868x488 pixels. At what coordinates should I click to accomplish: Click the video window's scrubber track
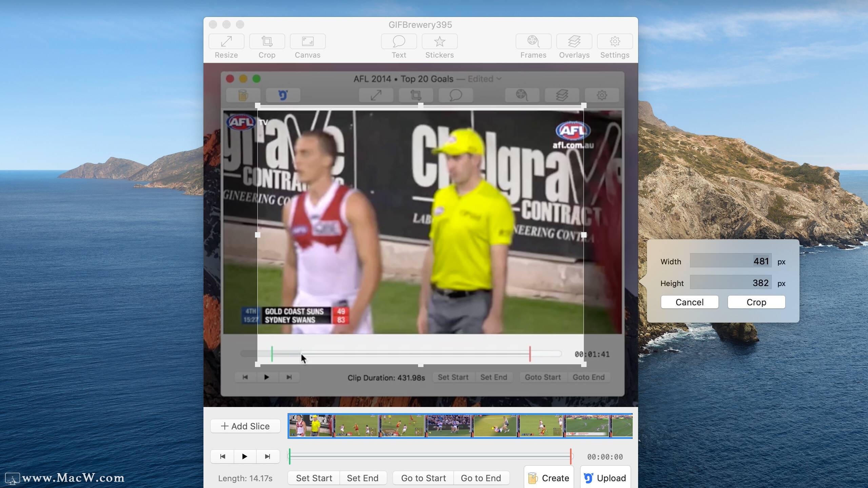[x=401, y=354]
